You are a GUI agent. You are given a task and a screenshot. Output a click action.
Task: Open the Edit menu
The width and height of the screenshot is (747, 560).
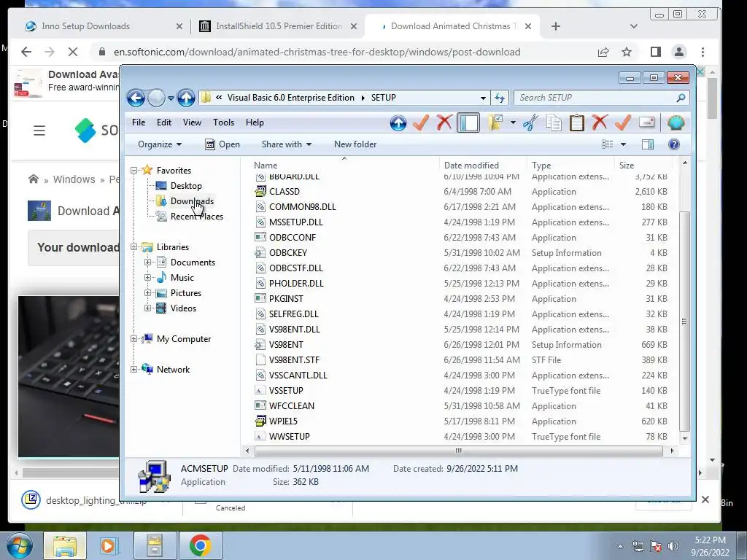[x=164, y=122]
